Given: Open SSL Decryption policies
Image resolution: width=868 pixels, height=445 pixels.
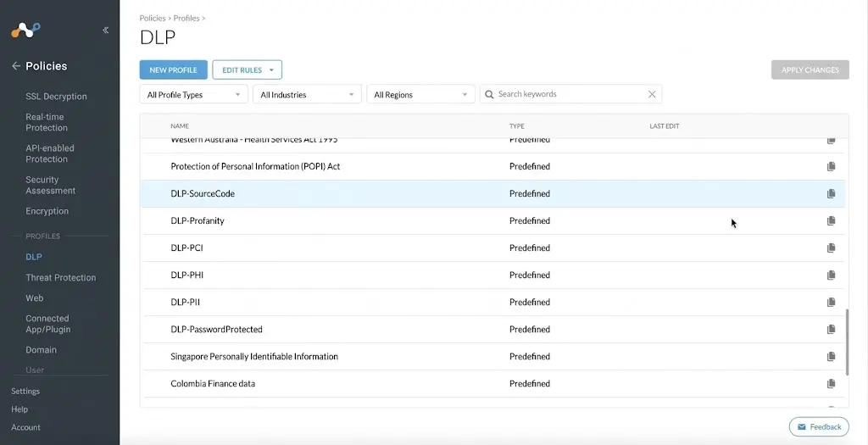Looking at the screenshot, I should click(56, 97).
